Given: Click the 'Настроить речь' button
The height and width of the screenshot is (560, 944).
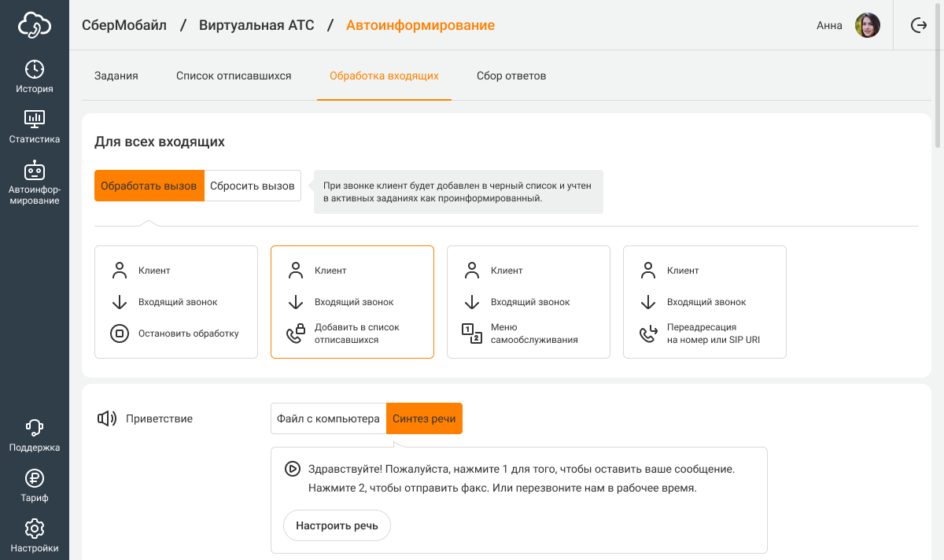Looking at the screenshot, I should [337, 525].
